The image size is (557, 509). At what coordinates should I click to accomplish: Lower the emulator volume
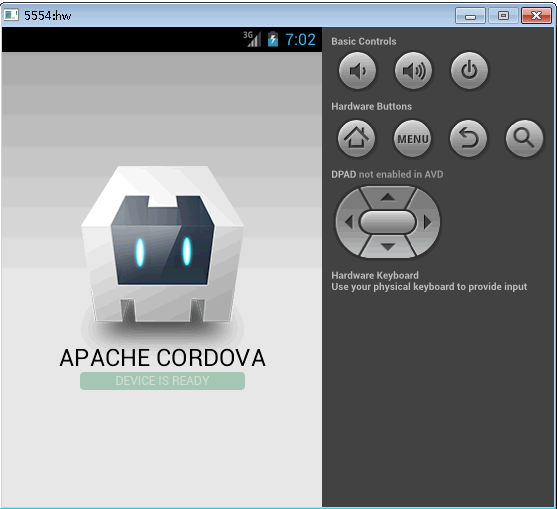click(x=357, y=71)
